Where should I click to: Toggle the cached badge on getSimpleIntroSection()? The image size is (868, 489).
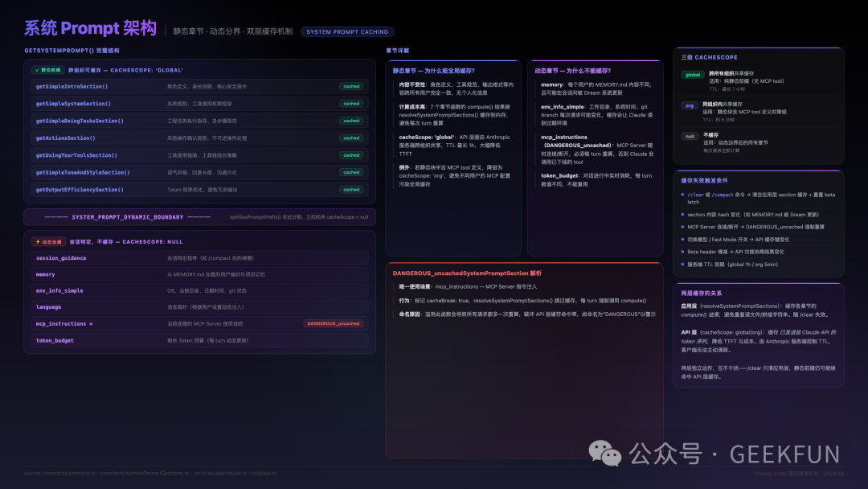(x=351, y=86)
